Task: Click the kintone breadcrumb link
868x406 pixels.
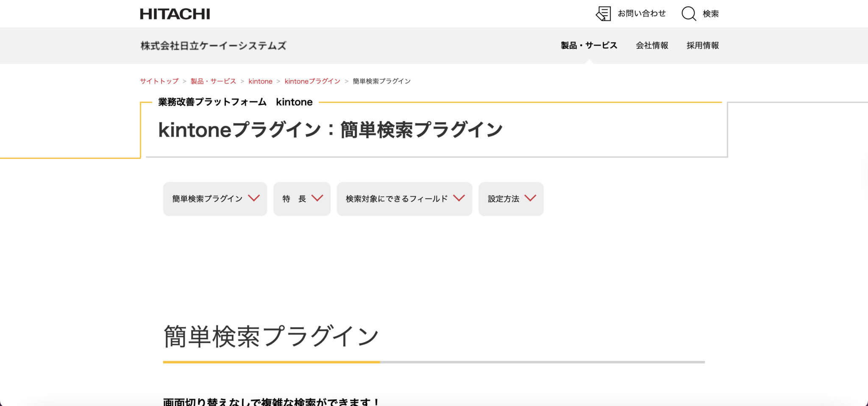Action: click(260, 81)
